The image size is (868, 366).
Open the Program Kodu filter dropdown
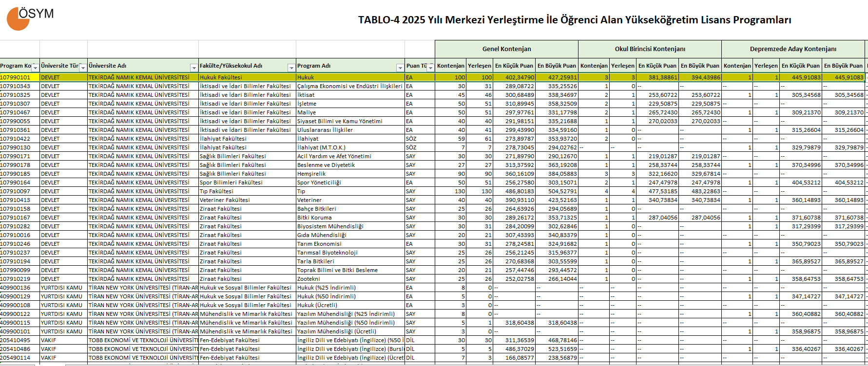click(x=35, y=68)
